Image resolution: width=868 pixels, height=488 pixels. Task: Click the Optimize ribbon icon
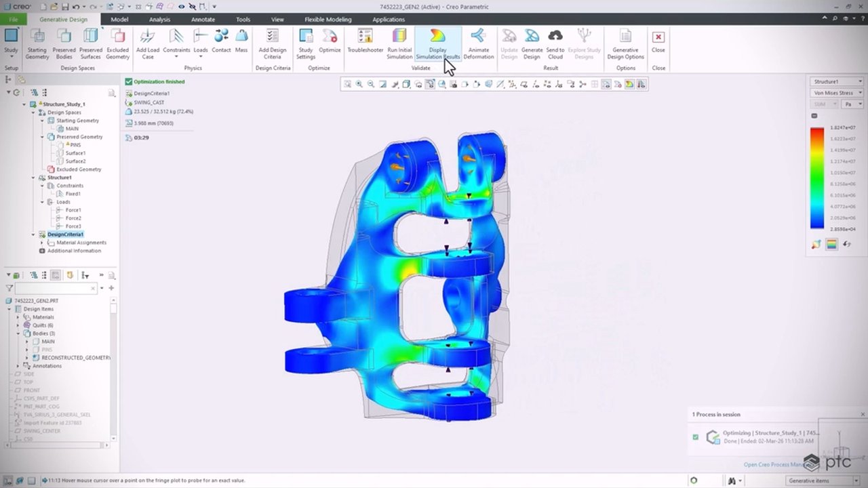[330, 41]
